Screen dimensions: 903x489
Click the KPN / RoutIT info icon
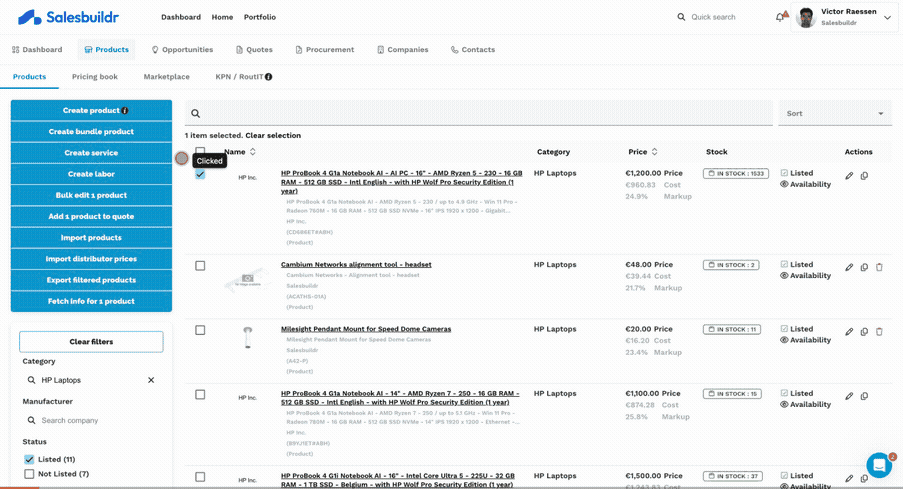(x=268, y=77)
